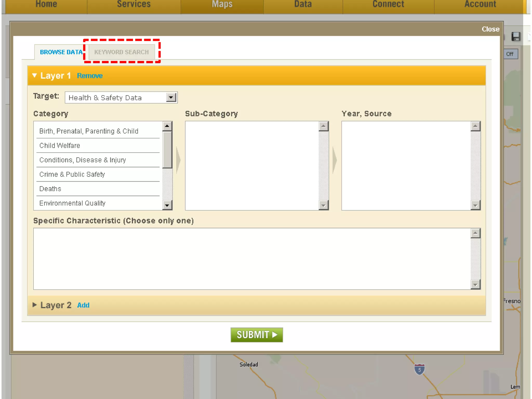Image resolution: width=532 pixels, height=399 pixels.
Task: Open the Data menu
Action: 303,5
